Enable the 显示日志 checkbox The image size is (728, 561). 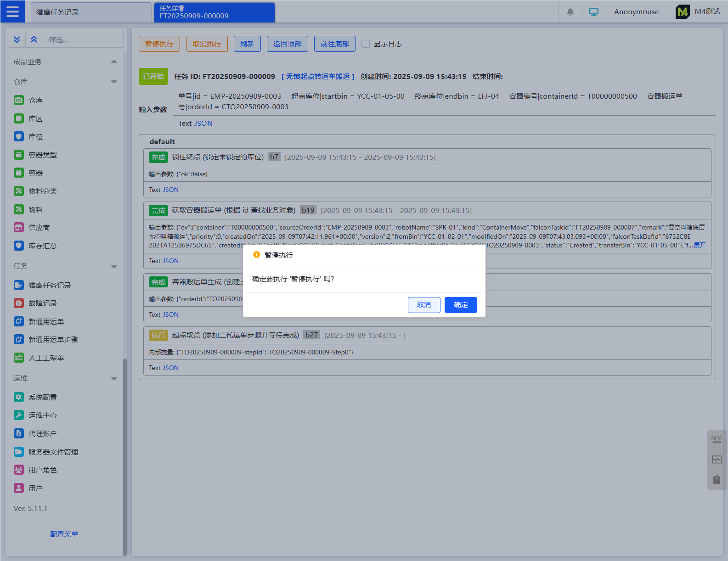[x=366, y=44]
